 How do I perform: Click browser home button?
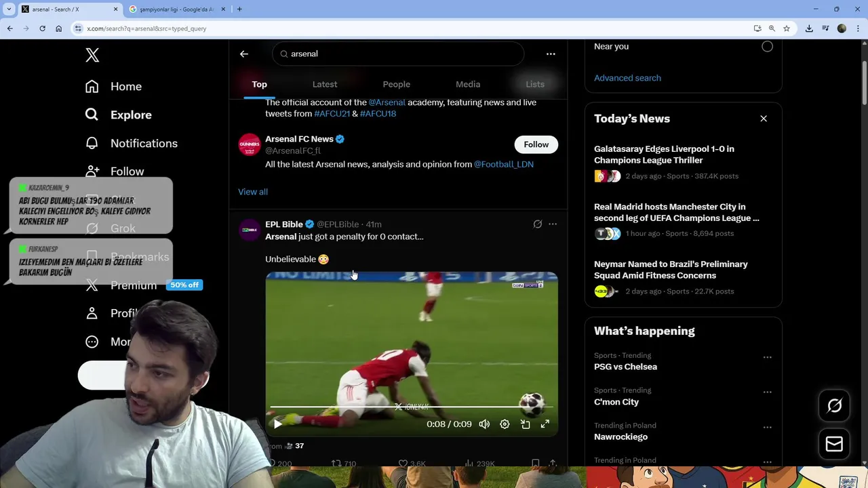point(59,28)
